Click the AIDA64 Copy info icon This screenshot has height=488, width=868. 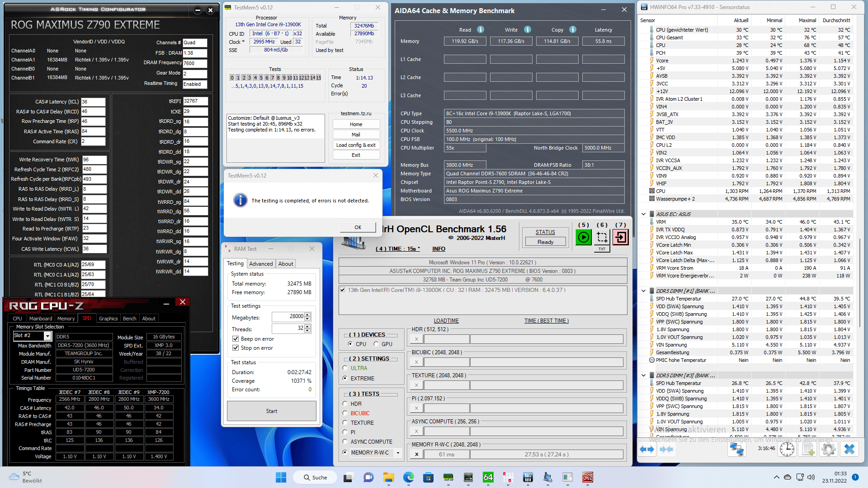coord(573,29)
